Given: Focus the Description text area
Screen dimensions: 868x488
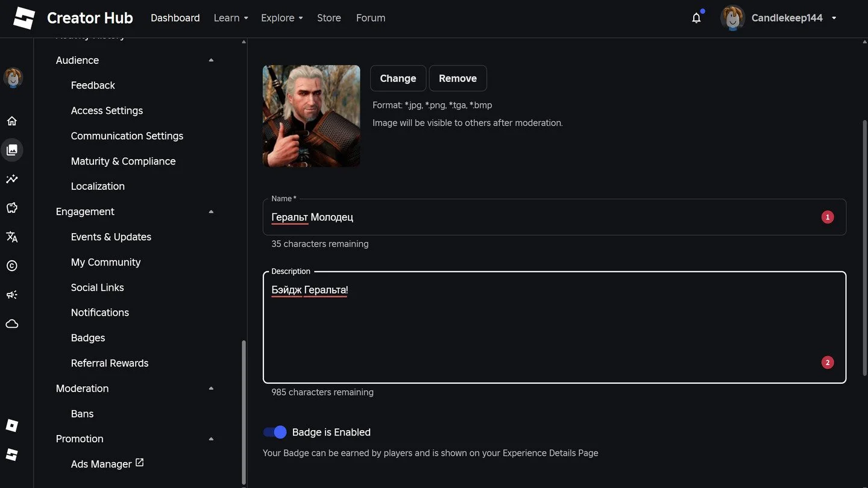Looking at the screenshot, I should (x=555, y=327).
